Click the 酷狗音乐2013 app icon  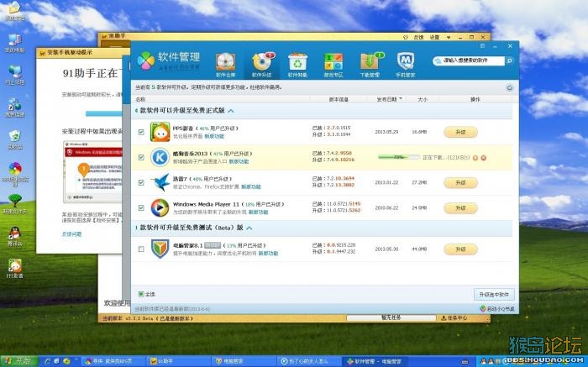(x=160, y=157)
